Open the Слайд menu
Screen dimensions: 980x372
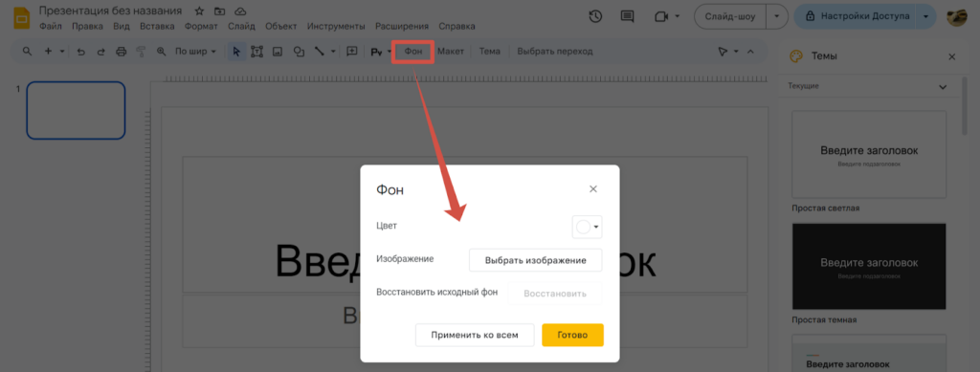(x=241, y=26)
